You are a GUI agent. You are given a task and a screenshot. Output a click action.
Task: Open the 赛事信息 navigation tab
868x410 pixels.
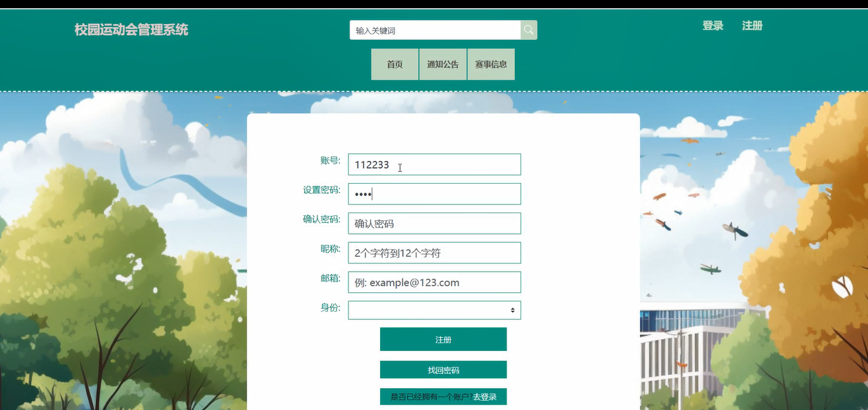coord(491,65)
